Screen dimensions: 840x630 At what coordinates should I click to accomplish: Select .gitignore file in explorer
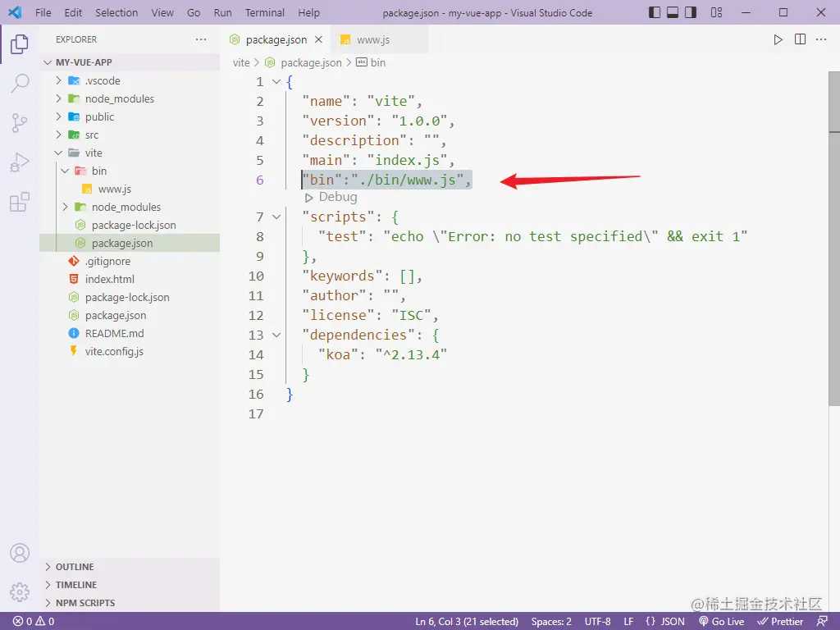click(130, 262)
